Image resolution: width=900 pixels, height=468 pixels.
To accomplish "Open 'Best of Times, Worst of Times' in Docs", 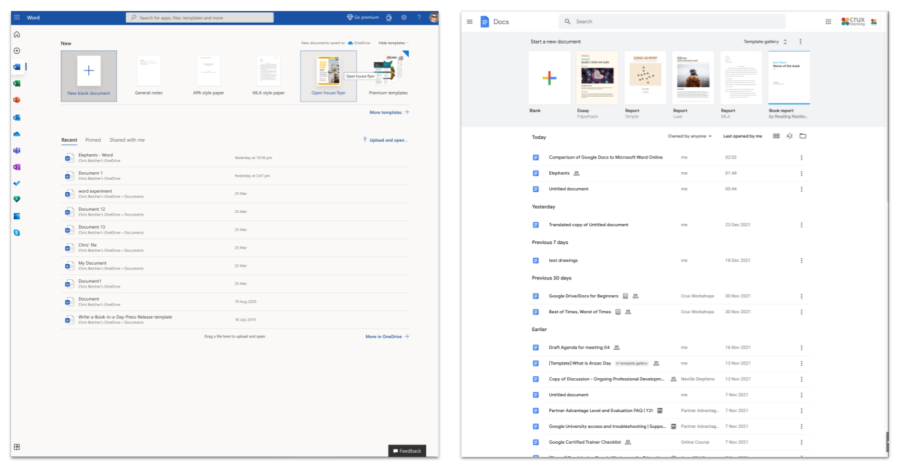I will tap(669, 312).
